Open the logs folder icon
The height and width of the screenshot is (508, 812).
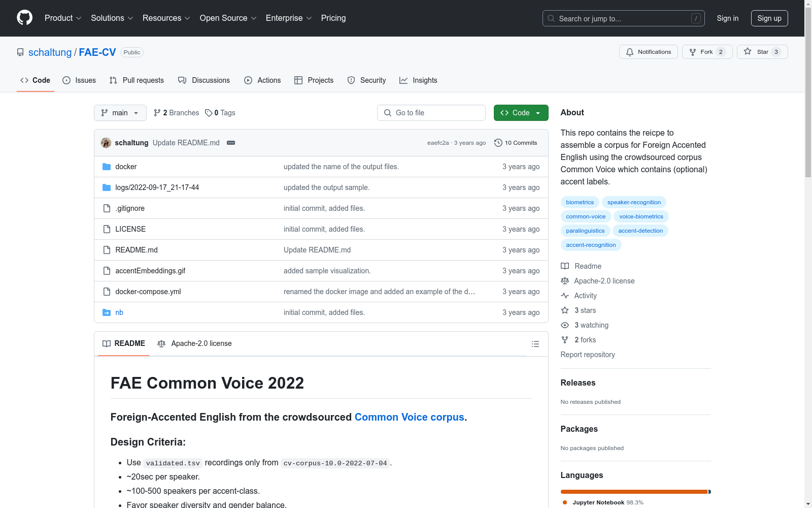tap(107, 187)
